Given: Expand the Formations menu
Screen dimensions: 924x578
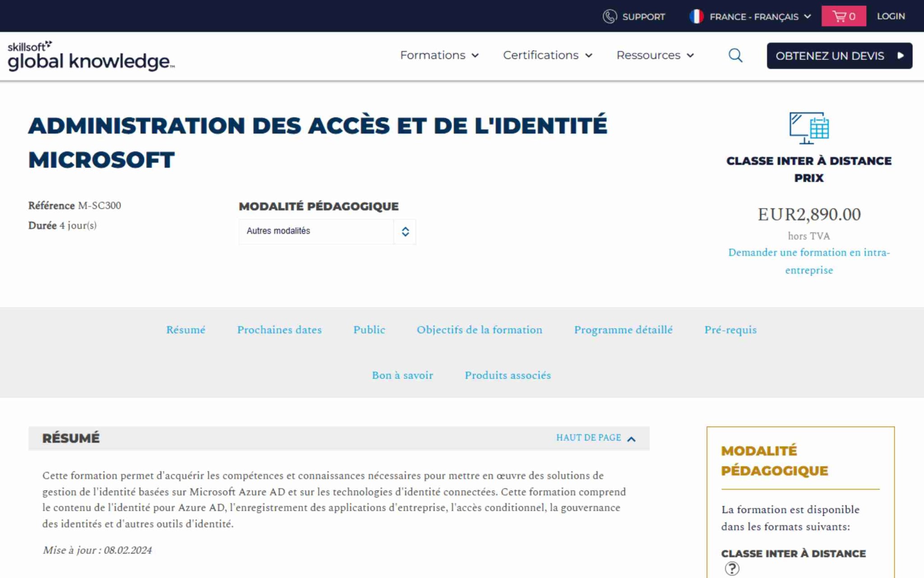Looking at the screenshot, I should click(x=439, y=55).
